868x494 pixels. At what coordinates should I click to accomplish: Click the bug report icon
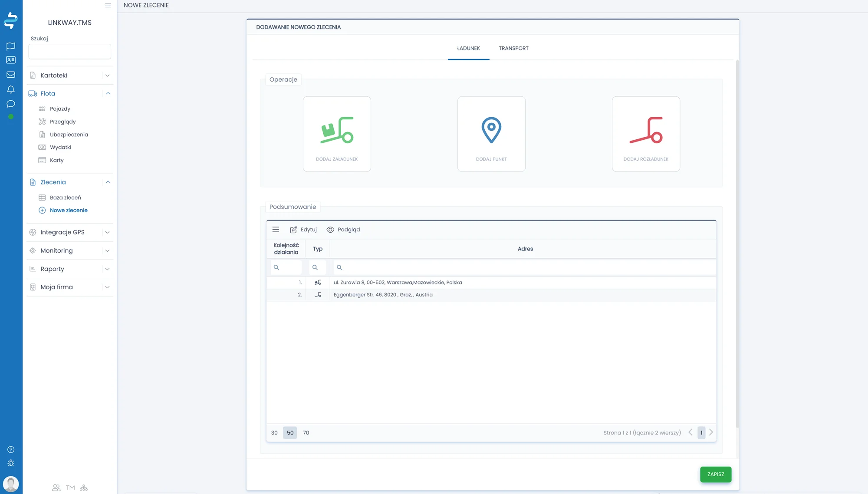[11, 463]
